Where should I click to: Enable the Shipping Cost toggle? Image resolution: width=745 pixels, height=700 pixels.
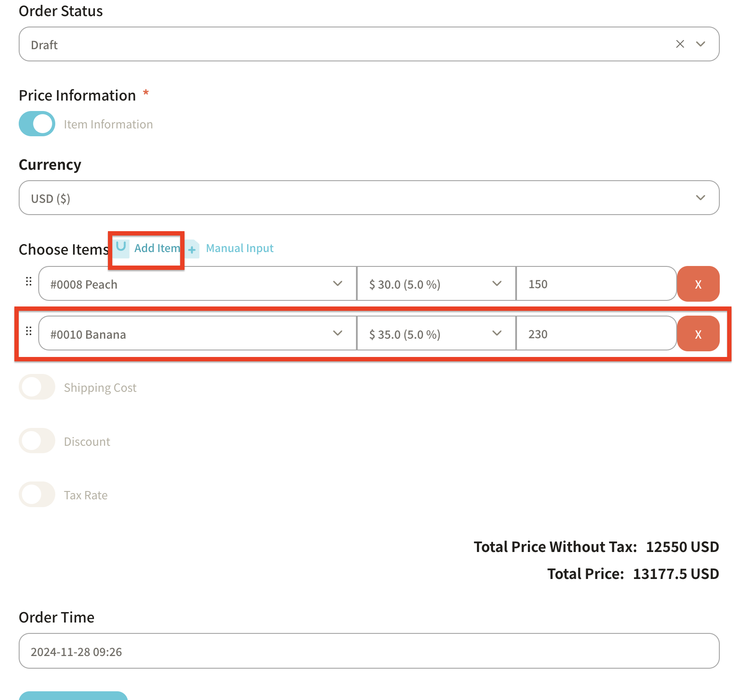pyautogui.click(x=37, y=387)
